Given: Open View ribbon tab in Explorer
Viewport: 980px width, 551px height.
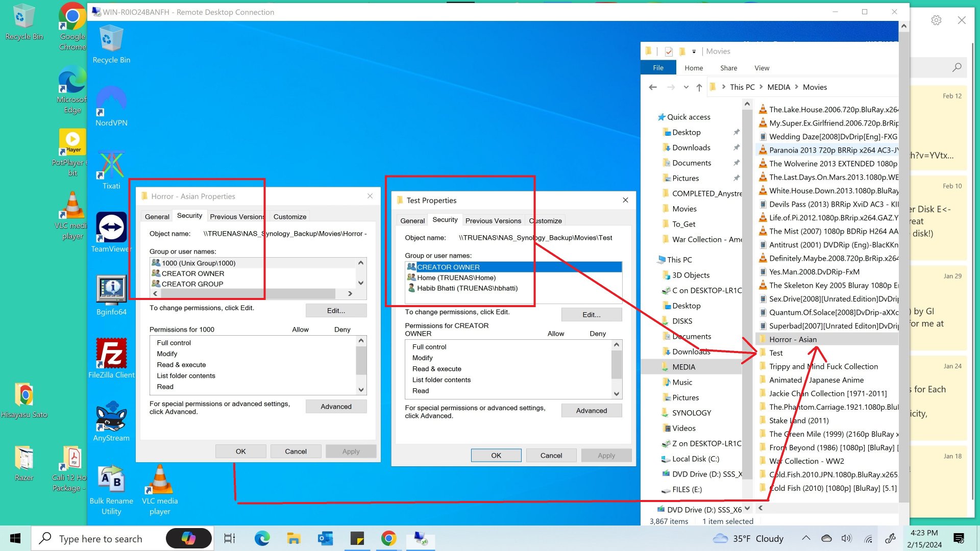Looking at the screenshot, I should [762, 68].
